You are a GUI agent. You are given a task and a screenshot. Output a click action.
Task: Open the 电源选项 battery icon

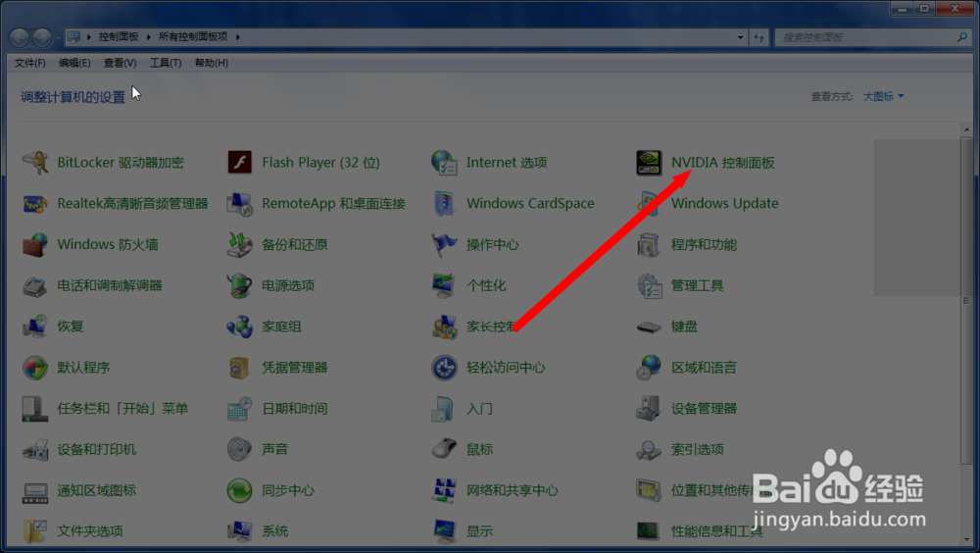click(x=239, y=286)
